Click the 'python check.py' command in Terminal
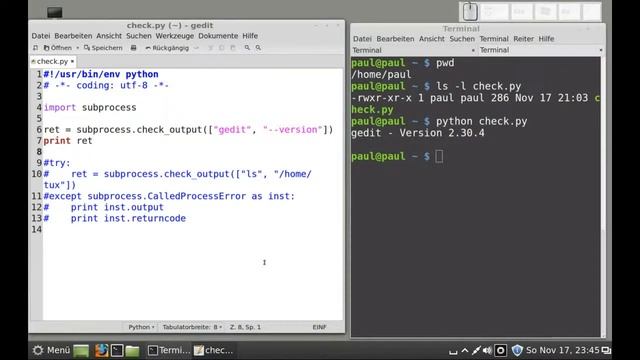Image resolution: width=640 pixels, height=360 pixels. point(482,121)
